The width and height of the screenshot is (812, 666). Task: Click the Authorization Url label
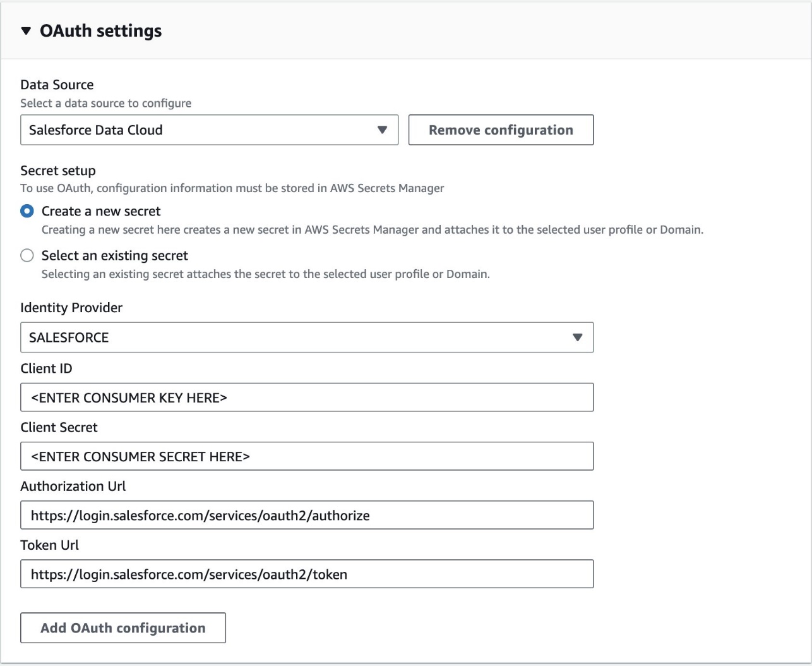73,486
